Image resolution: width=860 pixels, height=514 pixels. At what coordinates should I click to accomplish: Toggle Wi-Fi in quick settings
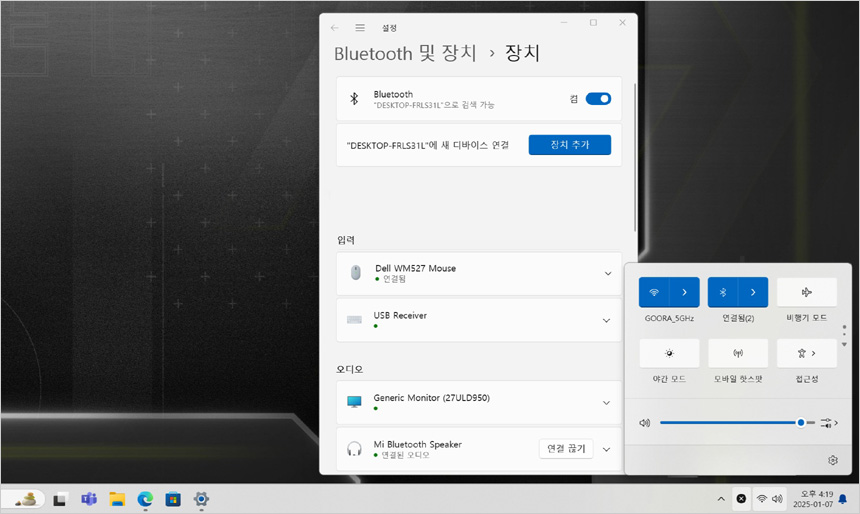(x=654, y=292)
